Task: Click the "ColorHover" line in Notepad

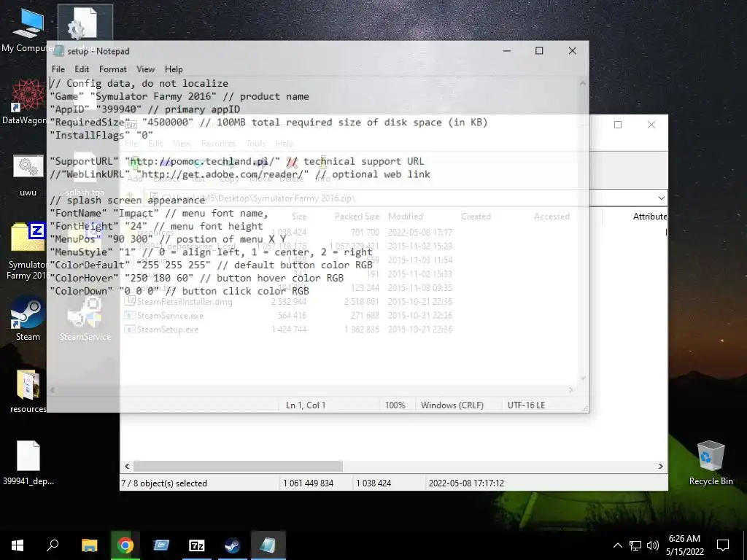Action: point(196,278)
